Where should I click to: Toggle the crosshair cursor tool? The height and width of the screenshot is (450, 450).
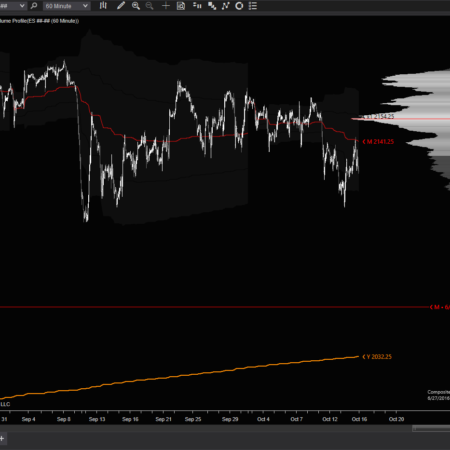click(166, 6)
